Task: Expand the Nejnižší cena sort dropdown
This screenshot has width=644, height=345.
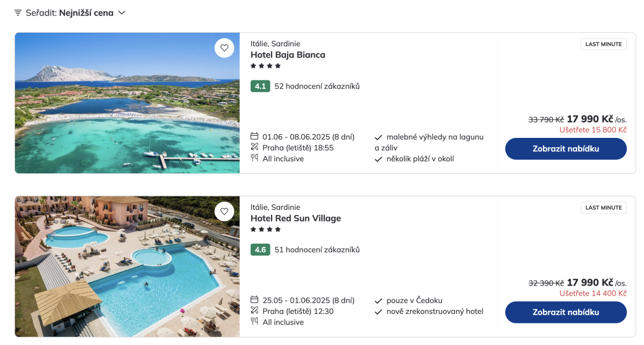Action: 86,13
